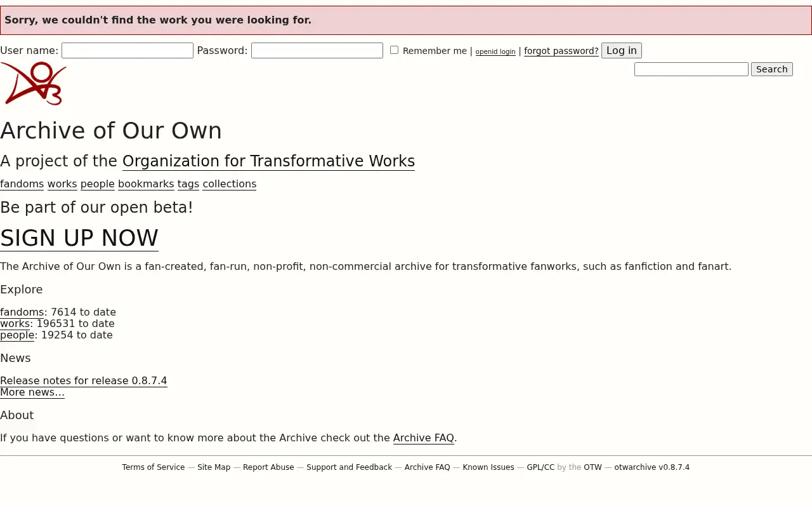The height and width of the screenshot is (508, 812).
Task: Click the 'couldn't find the work' error message
Action: pyautogui.click(x=406, y=20)
